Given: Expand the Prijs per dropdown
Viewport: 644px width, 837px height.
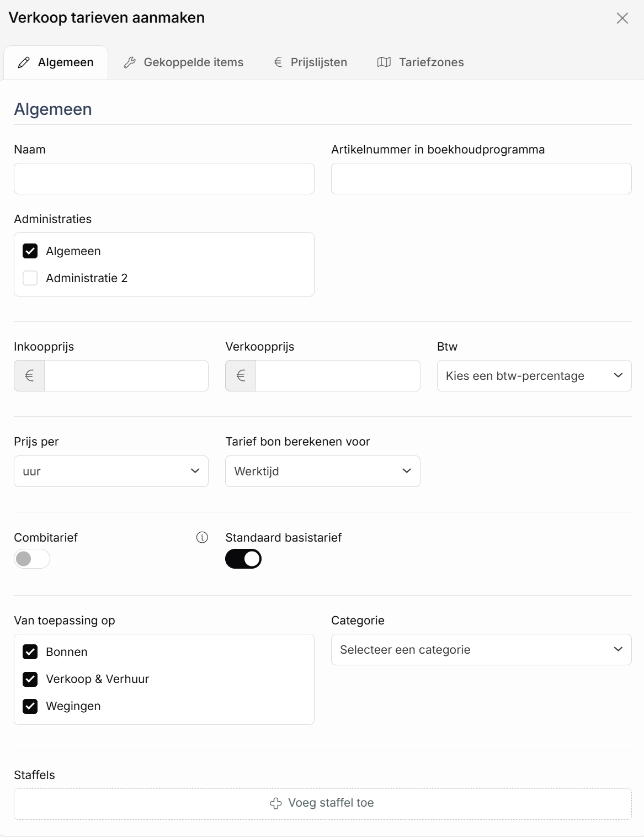Looking at the screenshot, I should 111,471.
